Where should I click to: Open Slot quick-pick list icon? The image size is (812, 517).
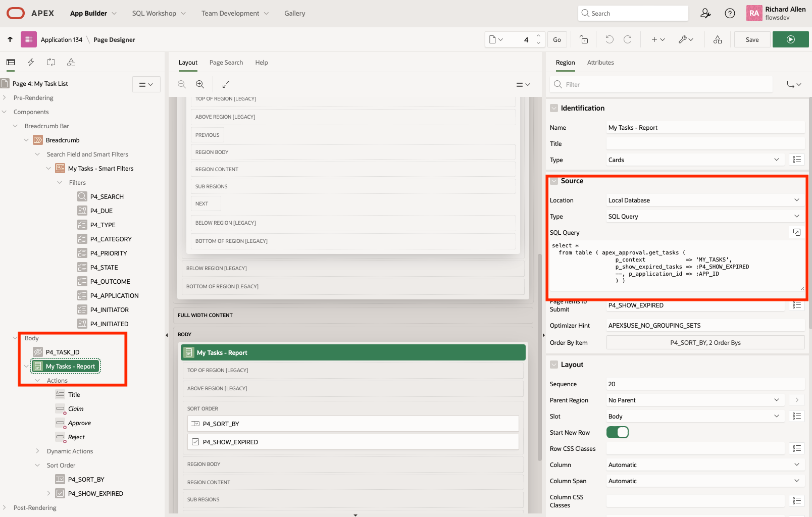(797, 416)
